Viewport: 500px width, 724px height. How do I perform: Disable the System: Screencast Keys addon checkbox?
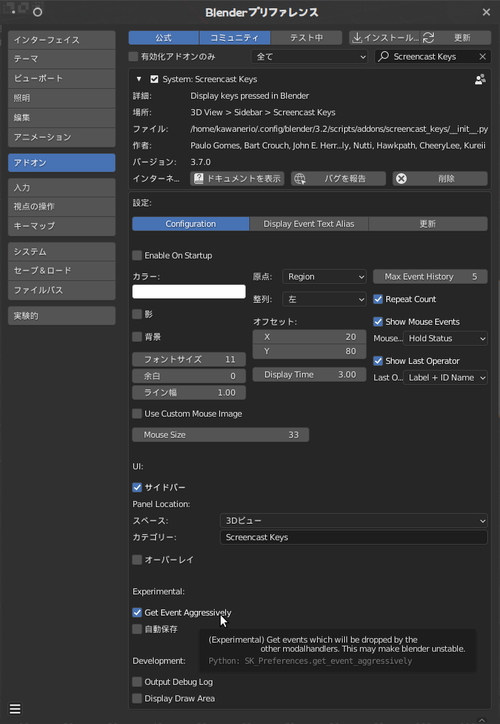pyautogui.click(x=154, y=79)
